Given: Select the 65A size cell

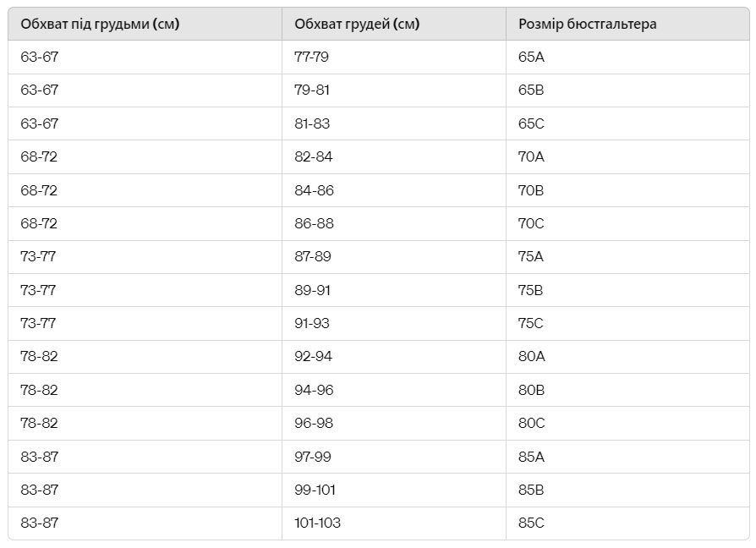Looking at the screenshot, I should point(531,58).
